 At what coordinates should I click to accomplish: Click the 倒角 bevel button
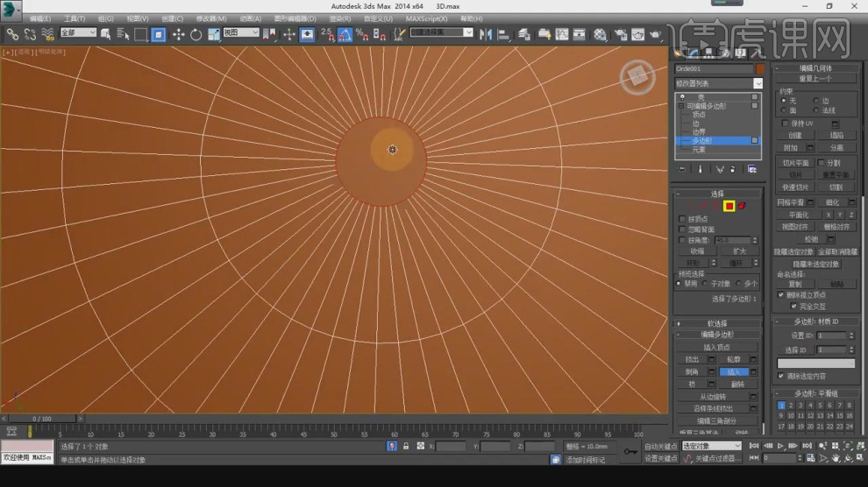pos(692,372)
